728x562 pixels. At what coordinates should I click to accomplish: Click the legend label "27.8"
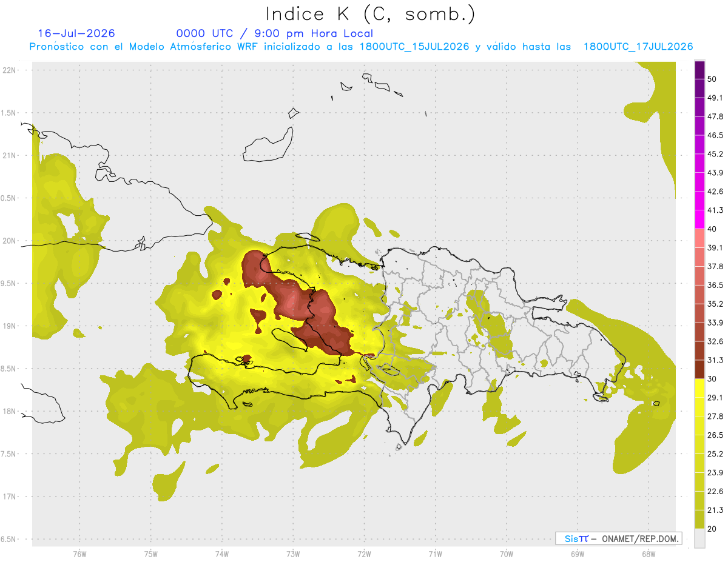click(x=715, y=416)
